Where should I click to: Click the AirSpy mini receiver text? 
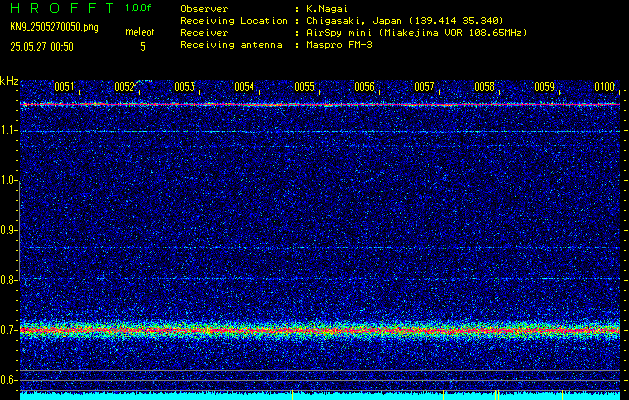[416, 32]
